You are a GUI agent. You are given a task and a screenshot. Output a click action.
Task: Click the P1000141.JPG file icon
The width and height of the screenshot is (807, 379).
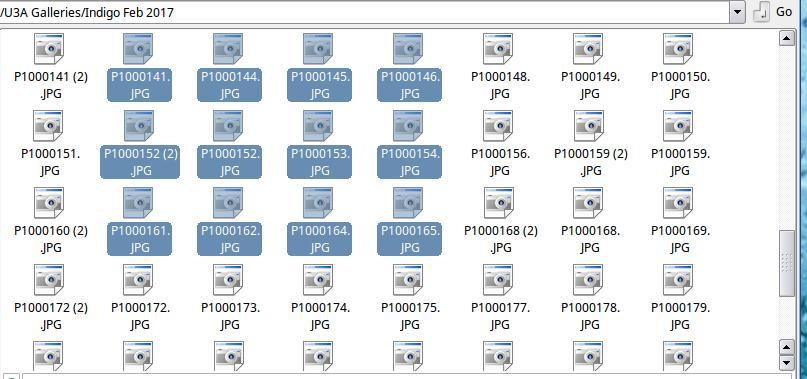[x=139, y=49]
